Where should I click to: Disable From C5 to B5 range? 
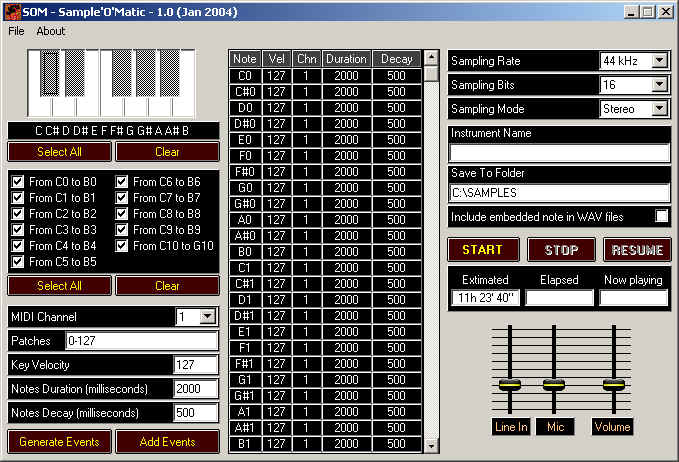point(18,262)
